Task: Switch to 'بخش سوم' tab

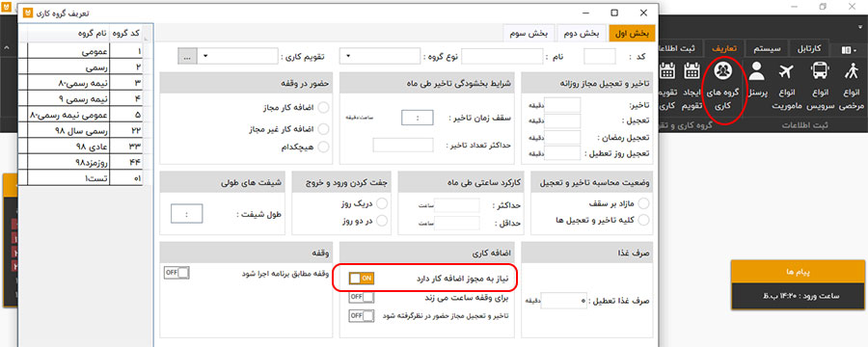Action: [529, 33]
